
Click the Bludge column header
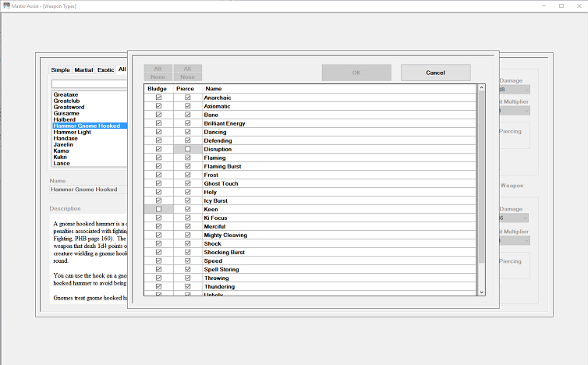tap(157, 89)
